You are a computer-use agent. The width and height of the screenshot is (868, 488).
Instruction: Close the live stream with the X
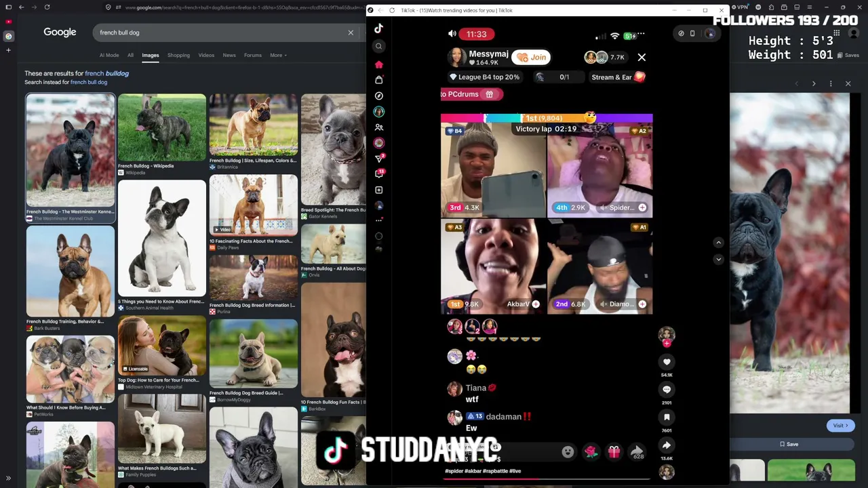pyautogui.click(x=642, y=58)
